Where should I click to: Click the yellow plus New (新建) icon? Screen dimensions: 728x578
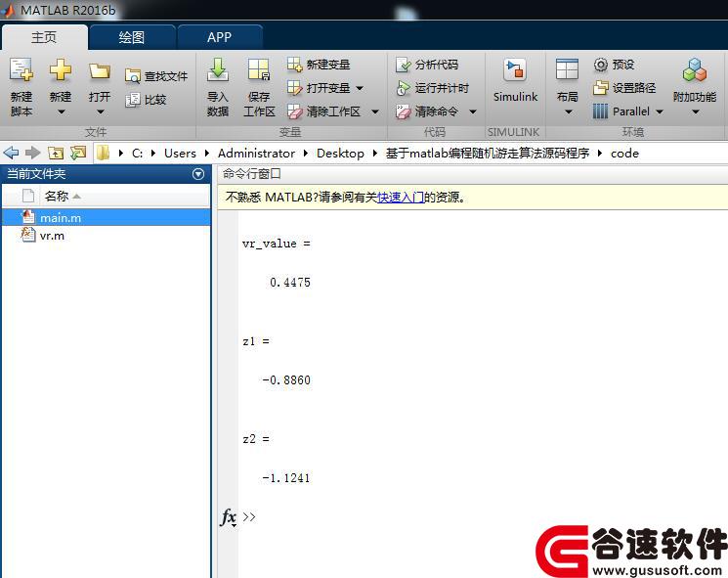pyautogui.click(x=61, y=70)
